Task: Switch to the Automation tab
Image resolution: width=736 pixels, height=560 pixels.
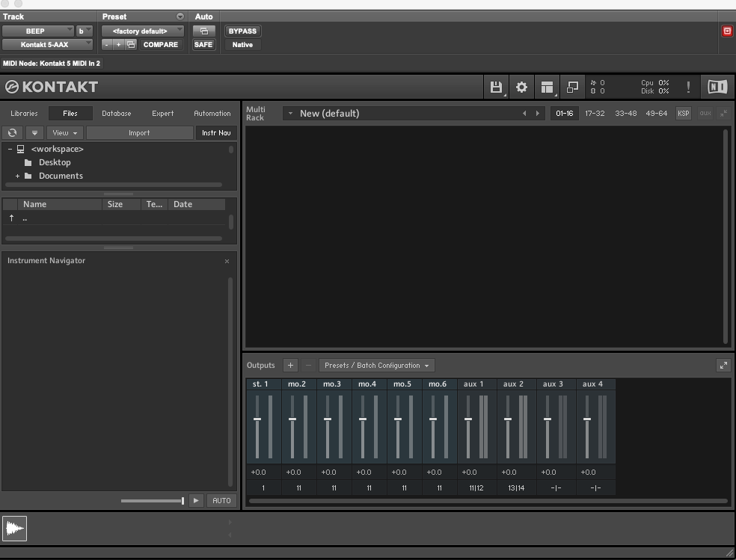Action: point(212,114)
